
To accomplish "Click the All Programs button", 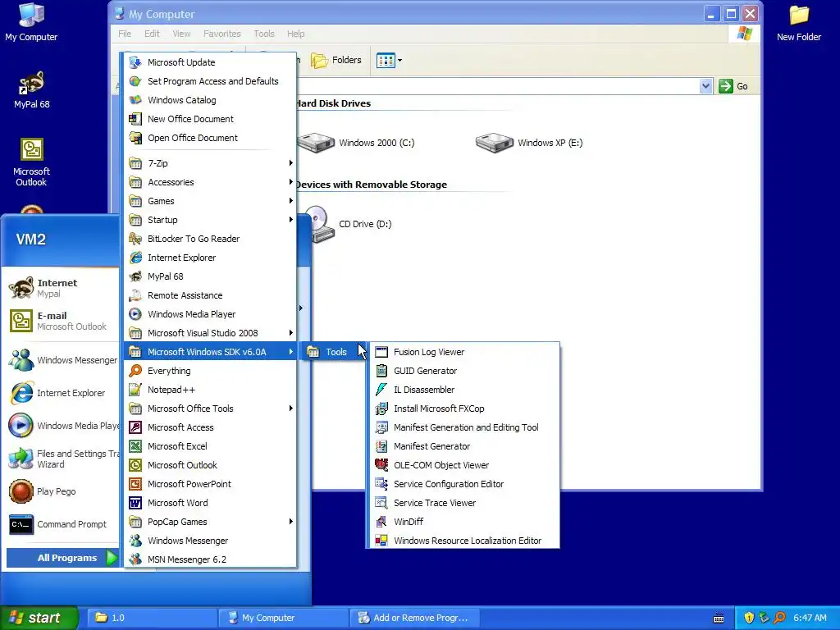I will point(62,558).
